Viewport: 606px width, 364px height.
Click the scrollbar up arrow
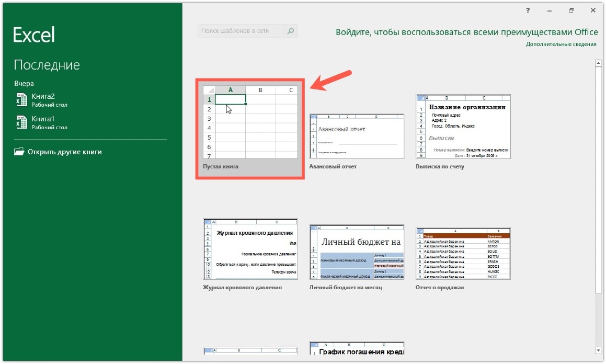598,63
